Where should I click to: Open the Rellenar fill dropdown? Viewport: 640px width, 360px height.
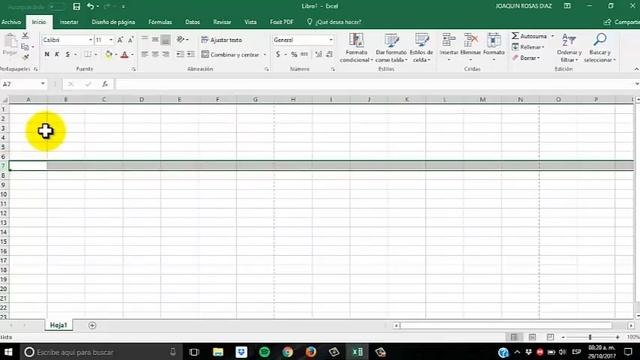coord(528,47)
